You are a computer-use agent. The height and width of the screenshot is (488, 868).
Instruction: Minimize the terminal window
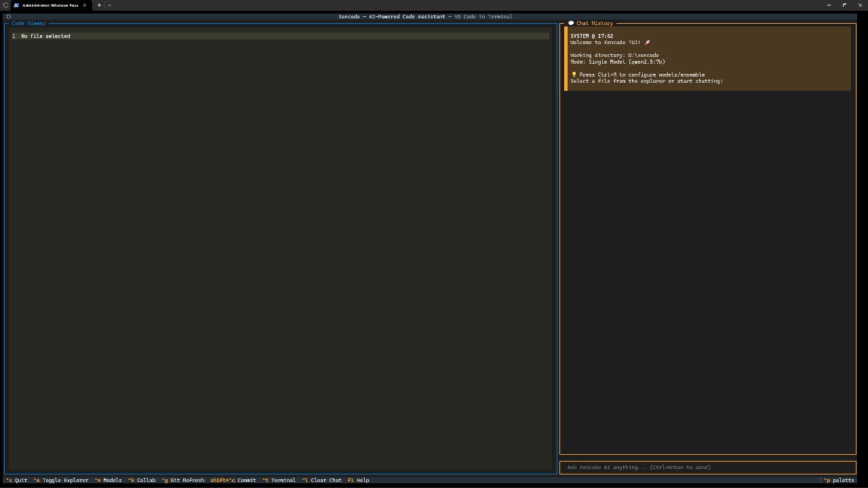click(x=829, y=5)
